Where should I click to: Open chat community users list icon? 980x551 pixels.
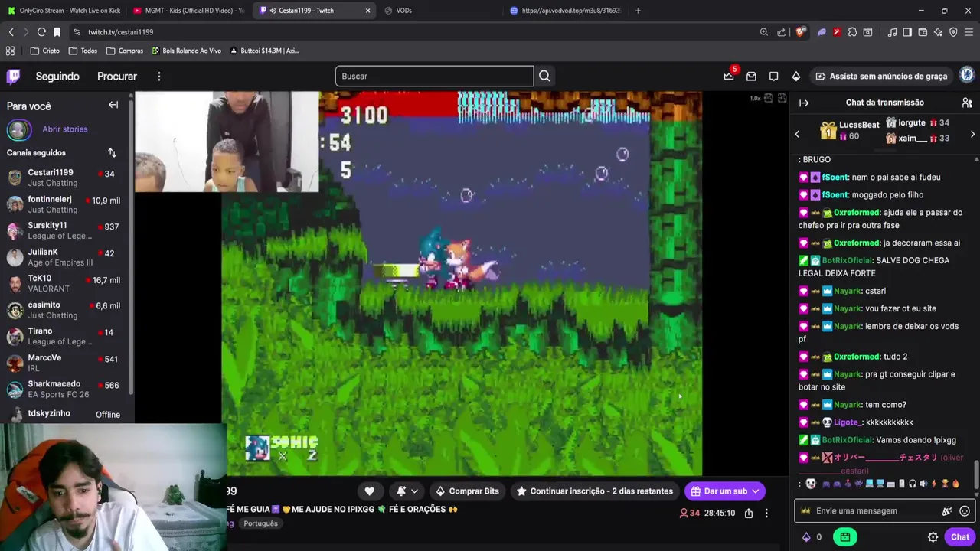pos(967,103)
